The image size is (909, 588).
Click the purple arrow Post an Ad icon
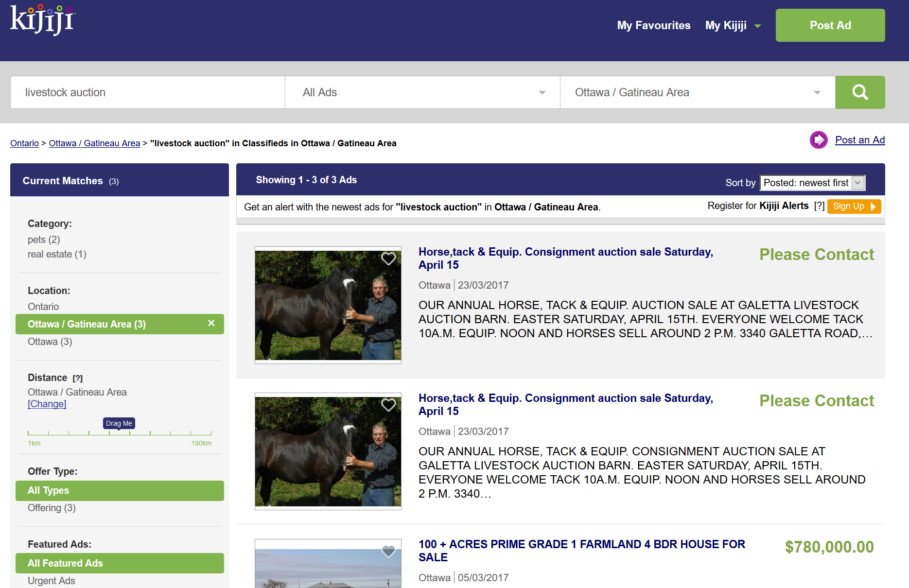(819, 140)
